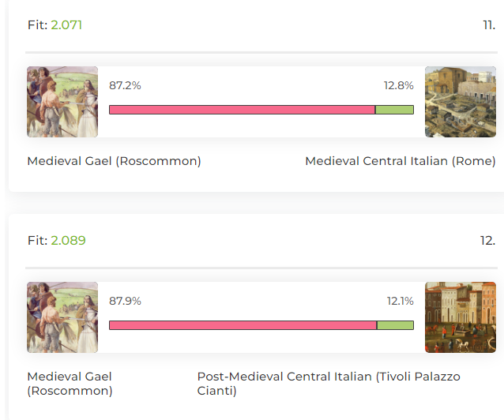Viewport: 504px width, 420px height.
Task: Click the Medieval Gael (Roscommon) label in result 12
Action: tap(70, 384)
